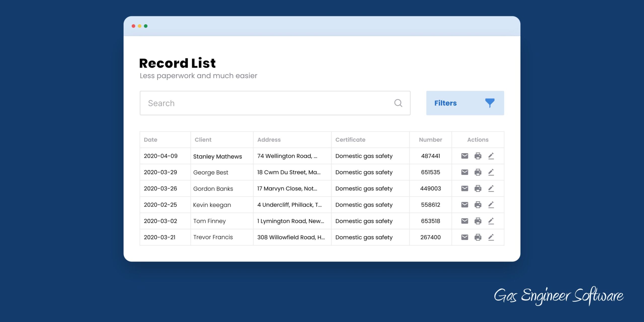Click email icon for Kevin keegan row
Screen dimensions: 644x322
pos(464,205)
